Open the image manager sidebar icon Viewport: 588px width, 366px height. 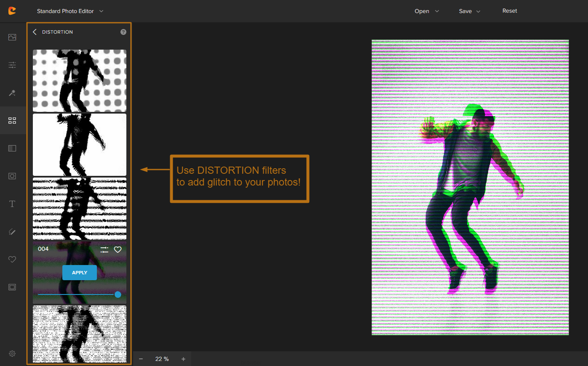[x=12, y=37]
